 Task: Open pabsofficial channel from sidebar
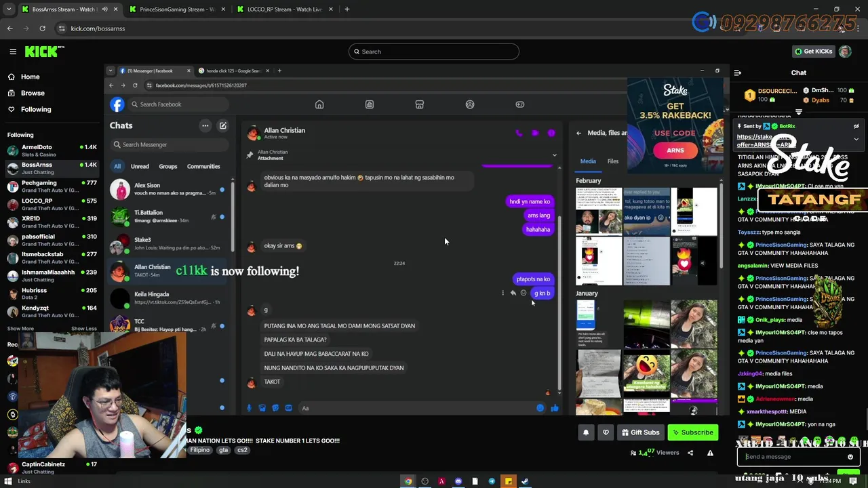51,240
